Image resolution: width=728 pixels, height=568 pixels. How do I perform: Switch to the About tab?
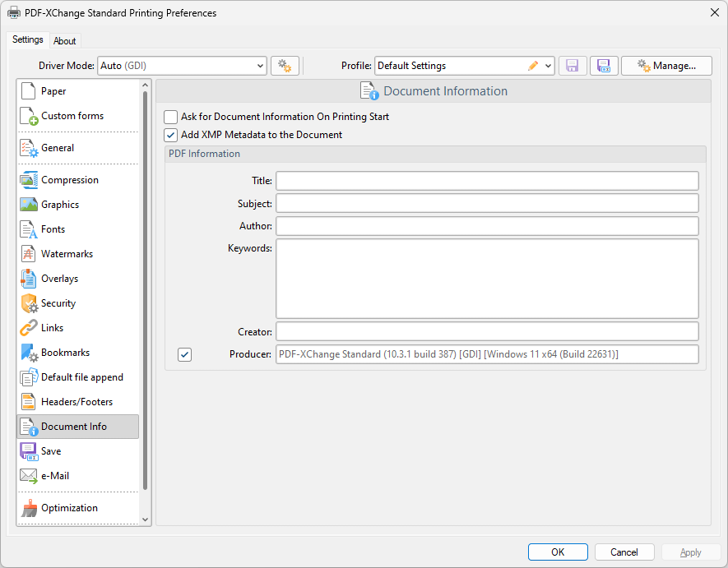pyautogui.click(x=65, y=40)
